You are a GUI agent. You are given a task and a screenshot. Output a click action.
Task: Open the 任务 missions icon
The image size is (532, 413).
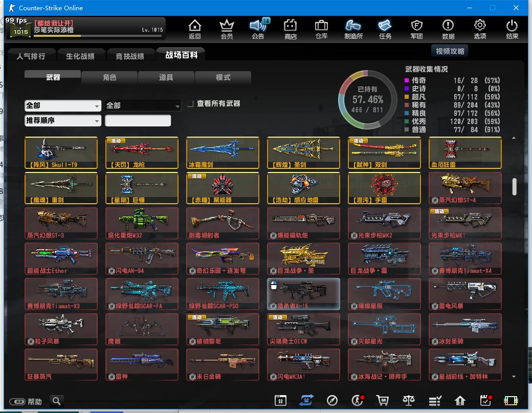[x=385, y=29]
